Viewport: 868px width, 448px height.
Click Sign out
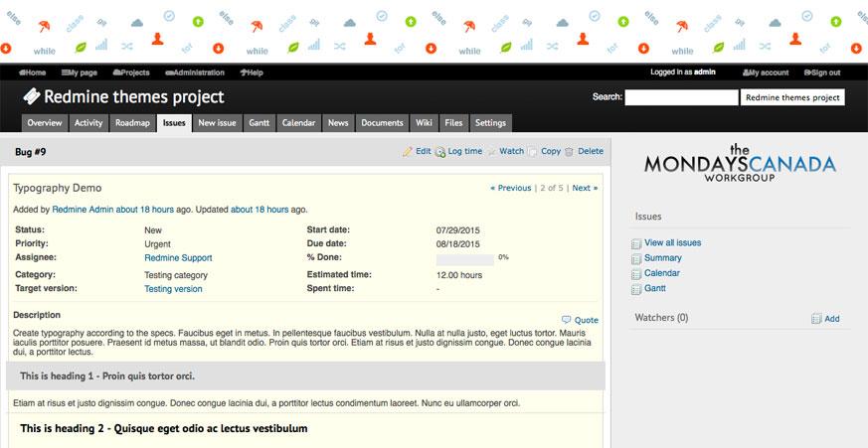coord(822,73)
